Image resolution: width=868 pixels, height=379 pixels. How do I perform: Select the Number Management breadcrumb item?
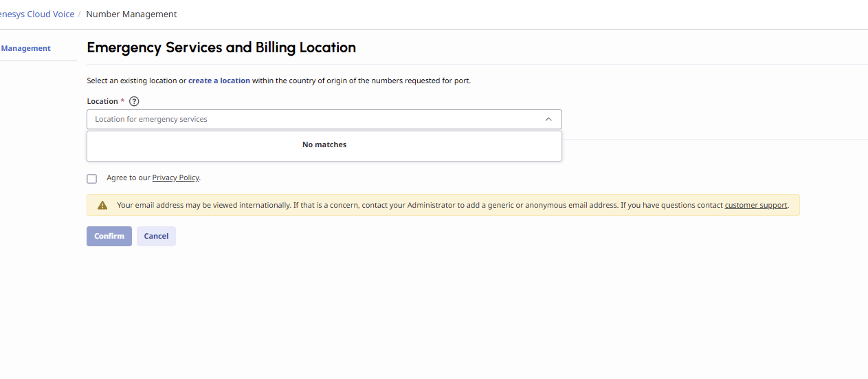(131, 14)
